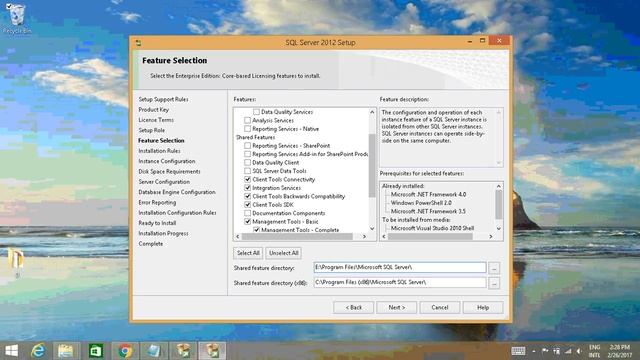Check the Analysis Services feature
Screen dimensions: 640x360
[x=247, y=120]
